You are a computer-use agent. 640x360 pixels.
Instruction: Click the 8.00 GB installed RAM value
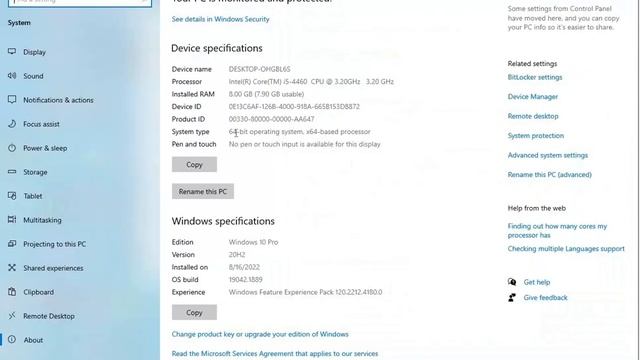tap(266, 94)
